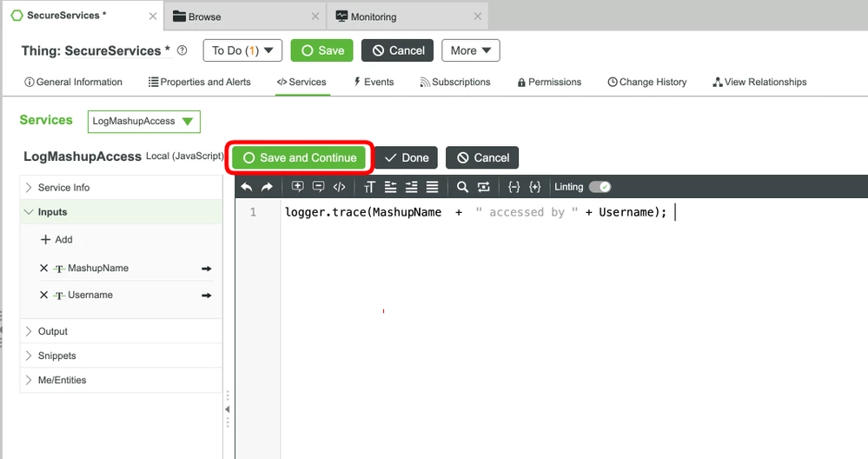Select the Services tab
868x459 pixels.
(x=301, y=82)
